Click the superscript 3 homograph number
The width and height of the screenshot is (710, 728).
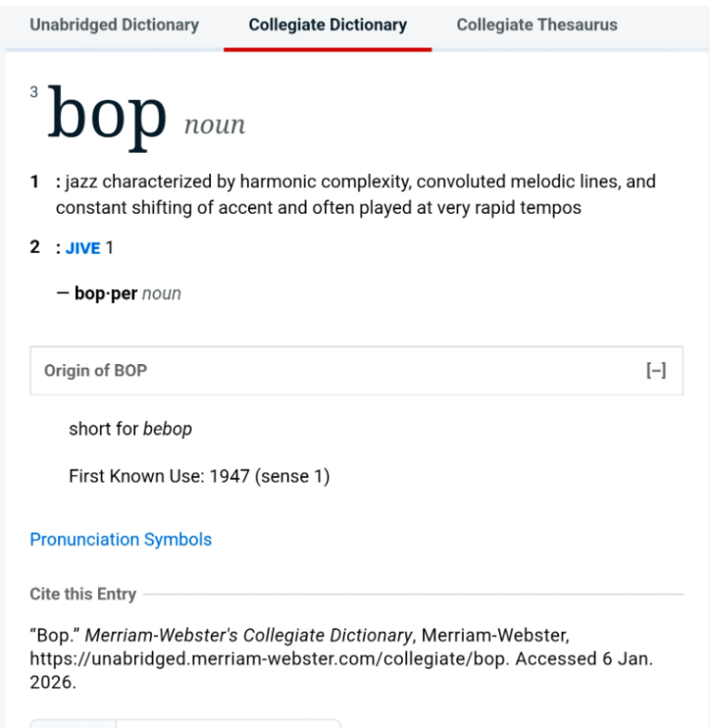[34, 92]
